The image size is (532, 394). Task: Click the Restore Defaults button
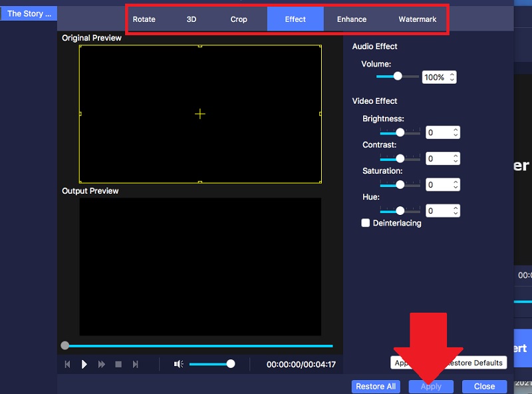pyautogui.click(x=475, y=363)
